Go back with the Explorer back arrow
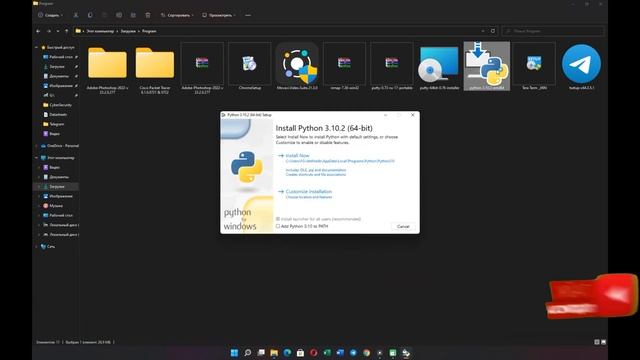 (38, 31)
